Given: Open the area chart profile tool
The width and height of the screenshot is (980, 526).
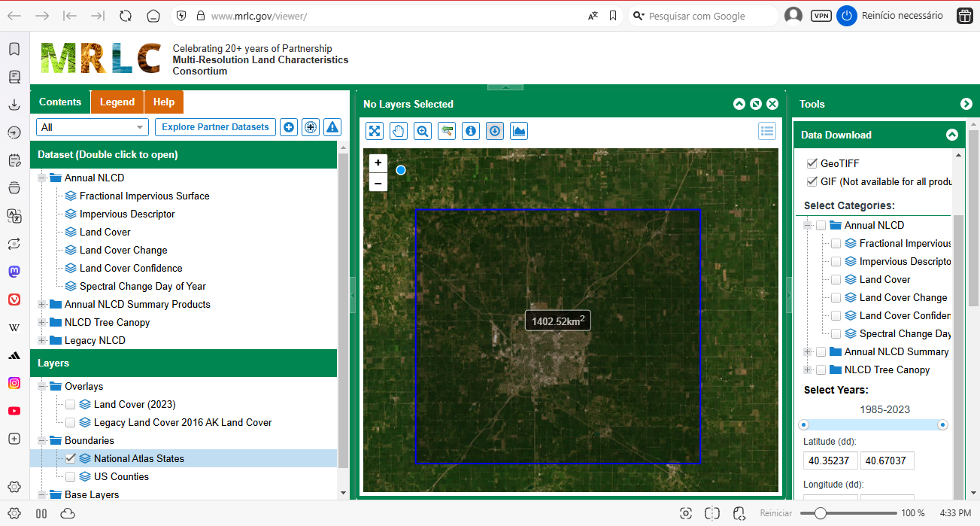Looking at the screenshot, I should pos(519,131).
